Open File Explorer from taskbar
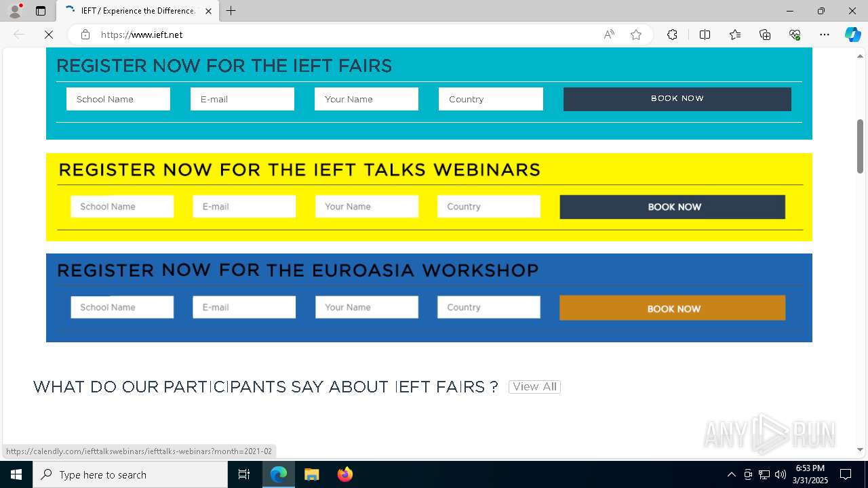This screenshot has height=488, width=868. click(x=311, y=474)
